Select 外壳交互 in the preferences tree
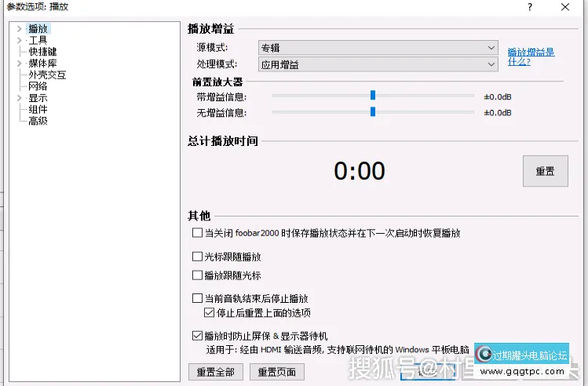Image resolution: width=588 pixels, height=386 pixels. pos(47,75)
